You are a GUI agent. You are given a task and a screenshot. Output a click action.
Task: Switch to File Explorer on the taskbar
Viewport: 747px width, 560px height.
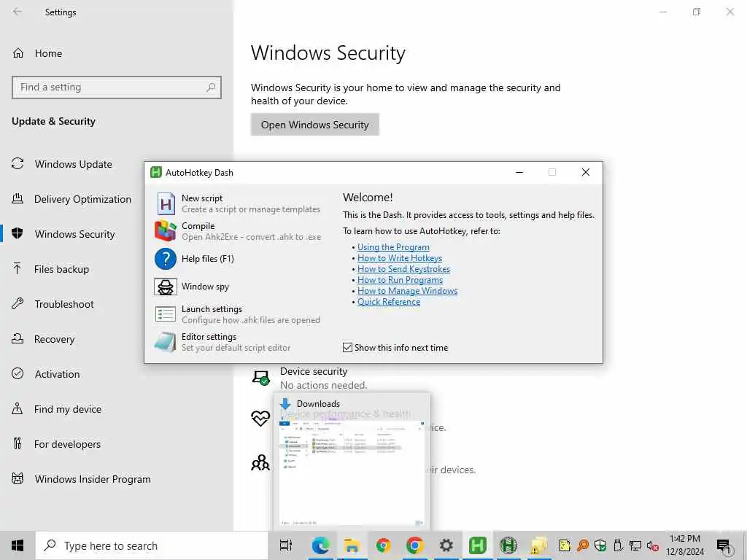352,545
